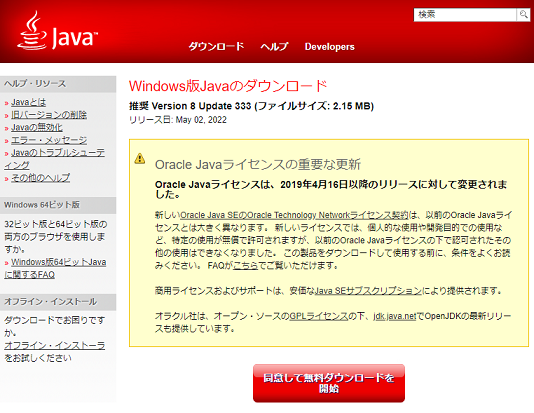Open the オフライン・インストーラ link
The image size is (534, 413).
coord(54,345)
